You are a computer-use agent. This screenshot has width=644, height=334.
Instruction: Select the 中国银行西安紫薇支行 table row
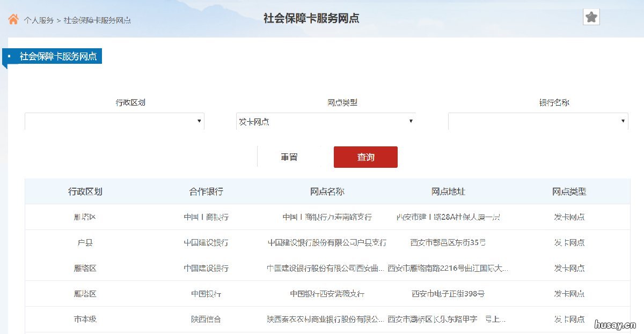coord(322,294)
